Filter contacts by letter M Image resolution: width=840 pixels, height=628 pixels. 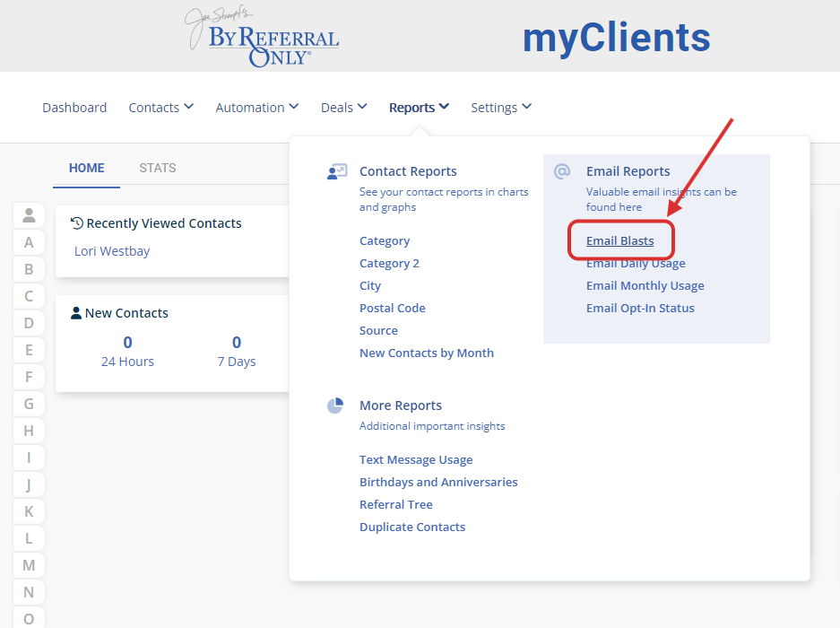point(29,565)
